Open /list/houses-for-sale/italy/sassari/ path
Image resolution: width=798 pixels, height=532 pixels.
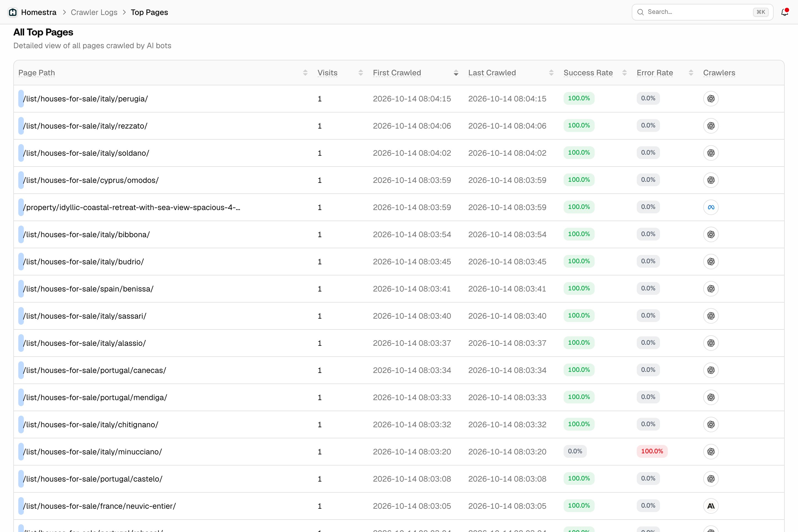coord(85,316)
